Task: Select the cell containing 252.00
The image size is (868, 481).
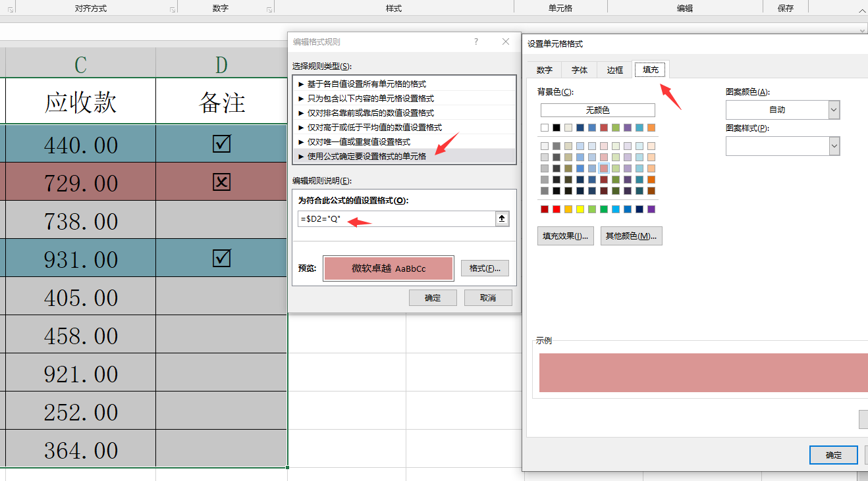Action: tap(81, 411)
